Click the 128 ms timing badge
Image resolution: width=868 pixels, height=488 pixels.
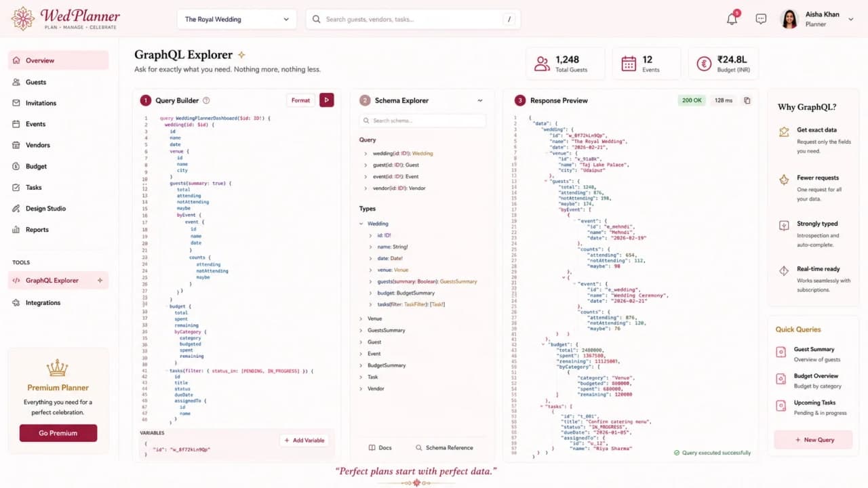click(724, 100)
